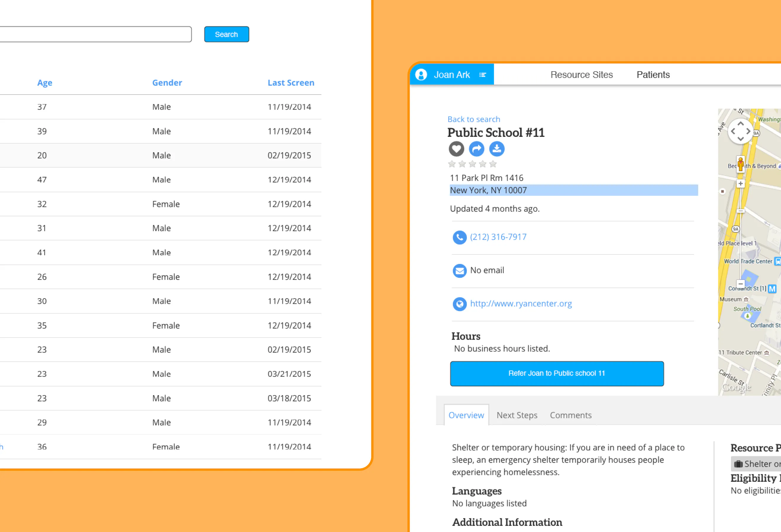The image size is (781, 532).
Task: Zoom out with the map minus button
Action: [x=740, y=284]
